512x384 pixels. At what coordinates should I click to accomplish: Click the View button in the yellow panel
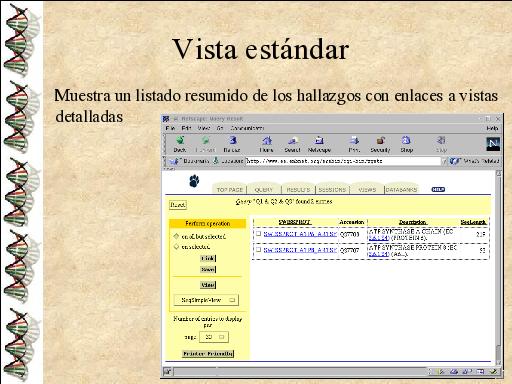coord(208,285)
